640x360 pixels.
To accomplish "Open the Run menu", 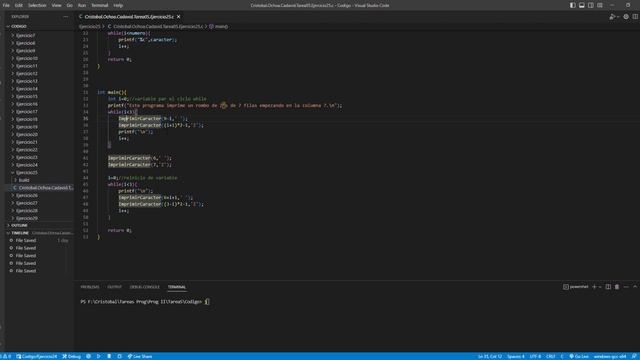I will point(82,5).
